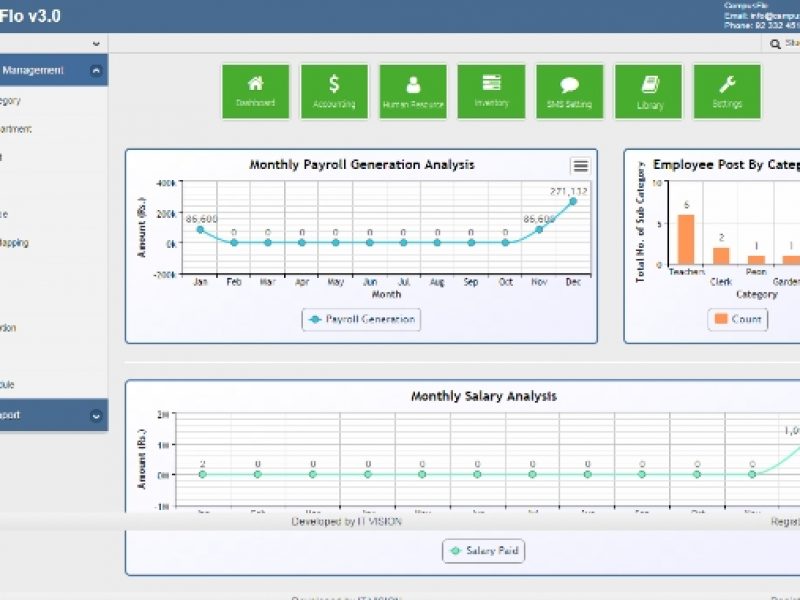Click the Mapping item in sidebar
Image resolution: width=800 pixels, height=600 pixels.
coord(15,242)
